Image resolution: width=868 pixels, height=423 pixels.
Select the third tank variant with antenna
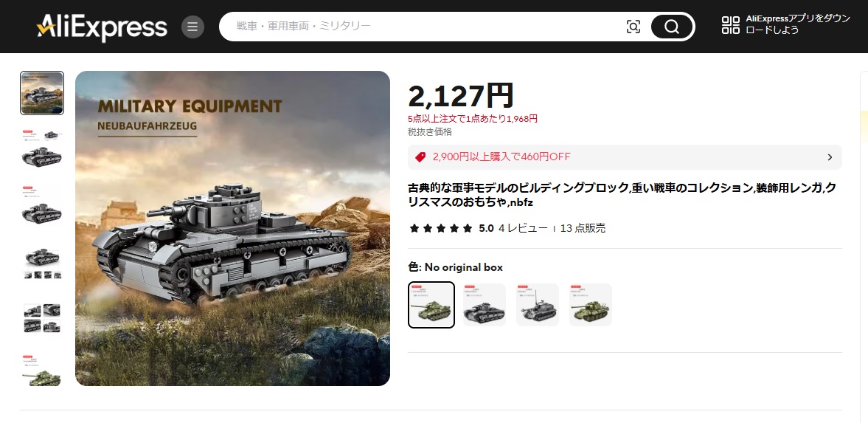pyautogui.click(x=538, y=305)
